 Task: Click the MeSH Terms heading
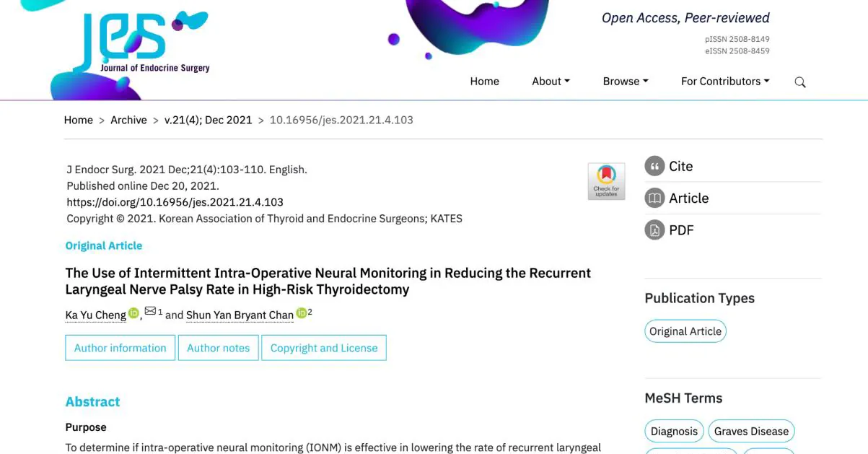point(683,398)
